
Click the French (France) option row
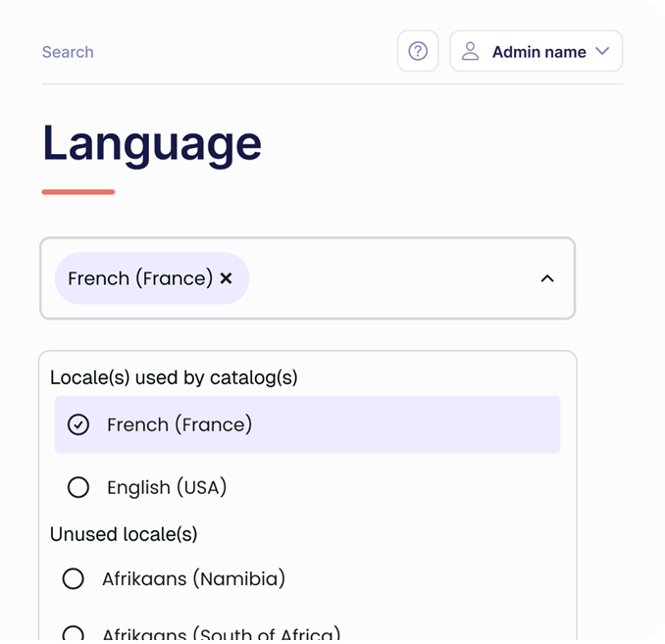pyautogui.click(x=307, y=424)
